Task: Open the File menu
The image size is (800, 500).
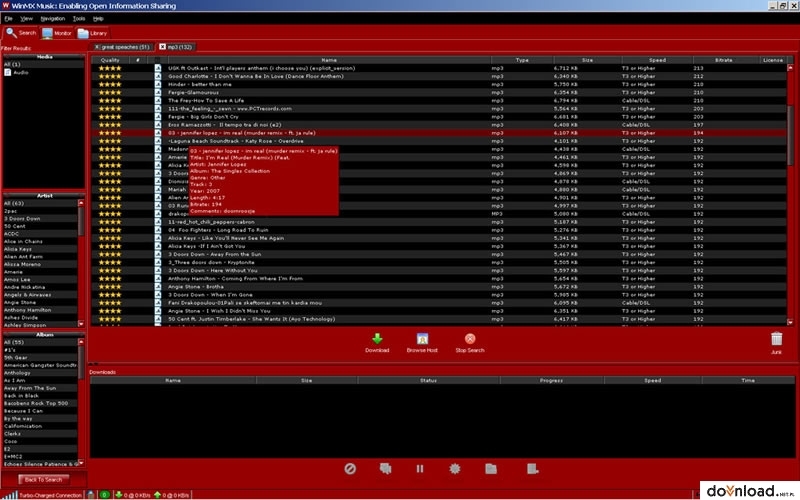Action: (x=8, y=18)
